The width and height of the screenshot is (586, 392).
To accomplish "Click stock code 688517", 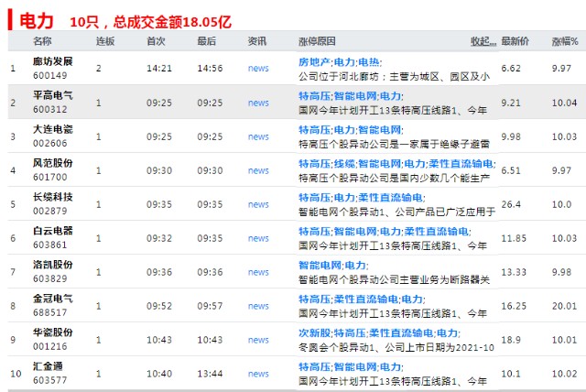I will tap(50, 312).
